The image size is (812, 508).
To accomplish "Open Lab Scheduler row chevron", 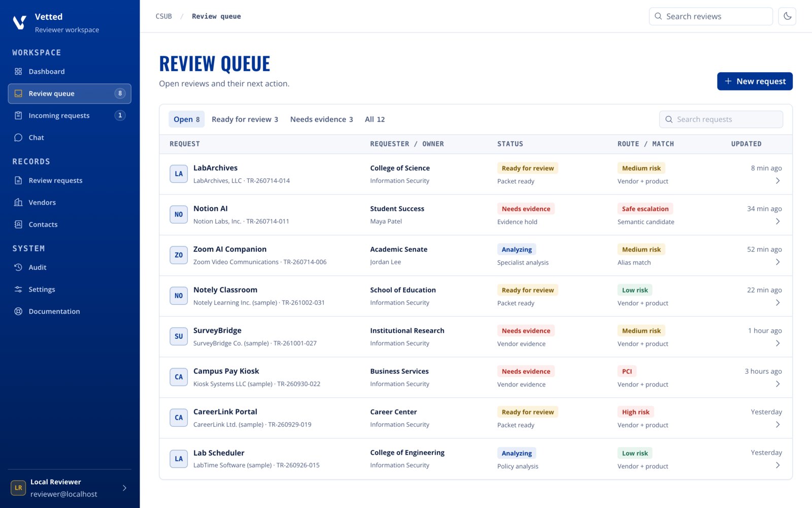I will point(777,465).
